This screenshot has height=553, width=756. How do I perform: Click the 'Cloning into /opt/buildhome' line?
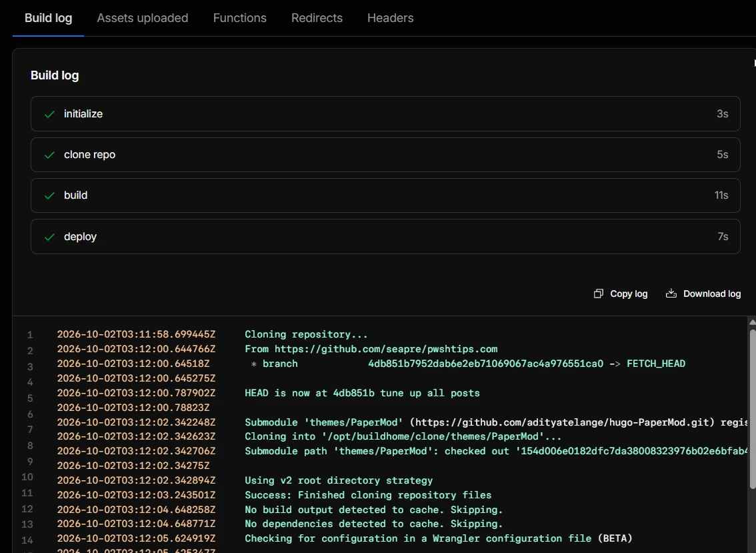[403, 437]
